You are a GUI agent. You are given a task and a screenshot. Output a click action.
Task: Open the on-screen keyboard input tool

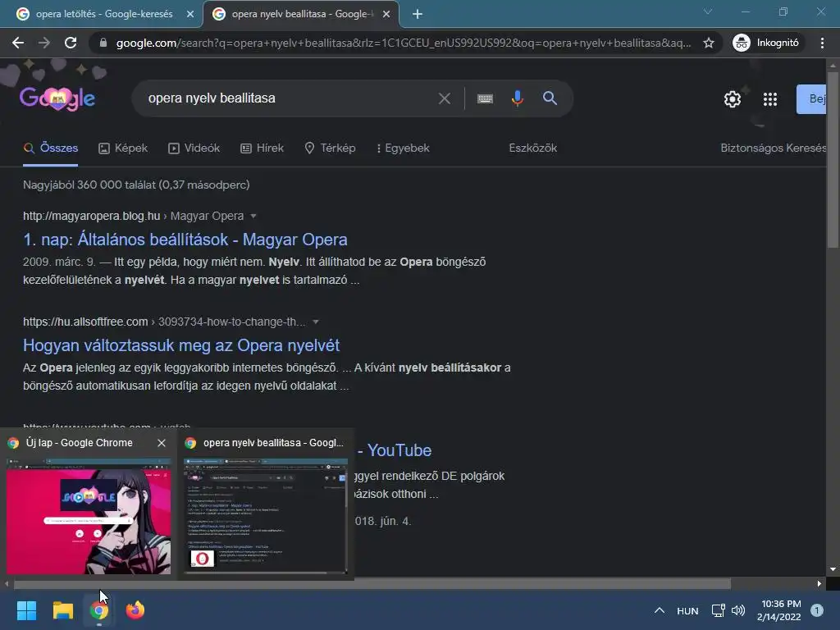click(485, 98)
